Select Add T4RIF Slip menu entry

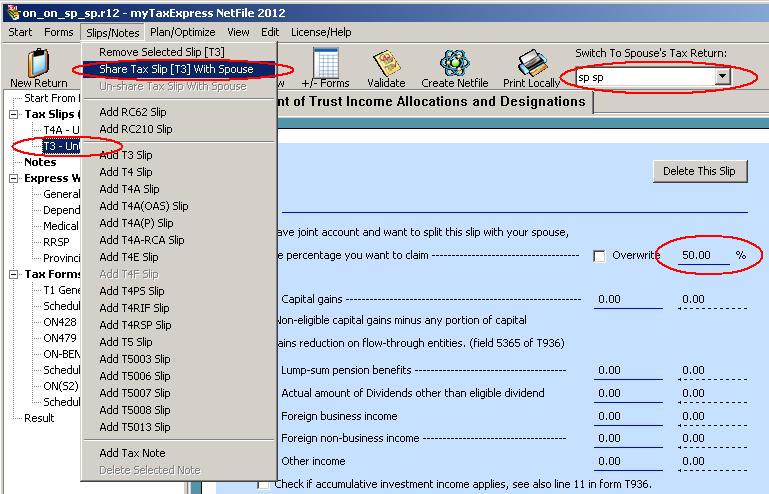click(179, 308)
